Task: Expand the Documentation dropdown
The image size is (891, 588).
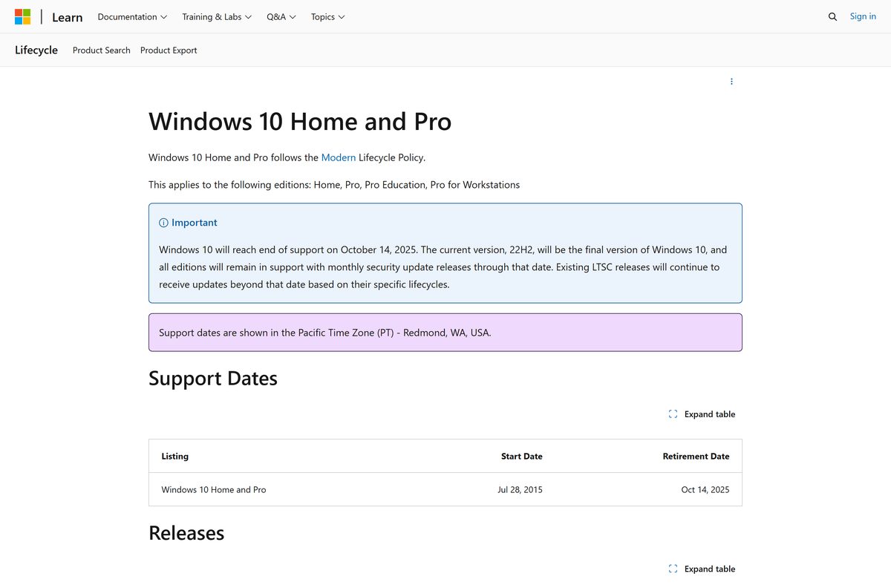Action: coord(132,16)
